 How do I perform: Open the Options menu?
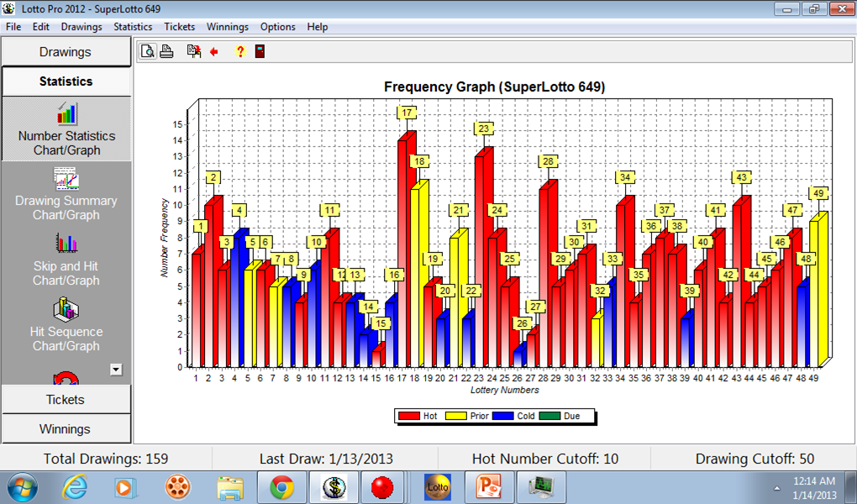277,27
